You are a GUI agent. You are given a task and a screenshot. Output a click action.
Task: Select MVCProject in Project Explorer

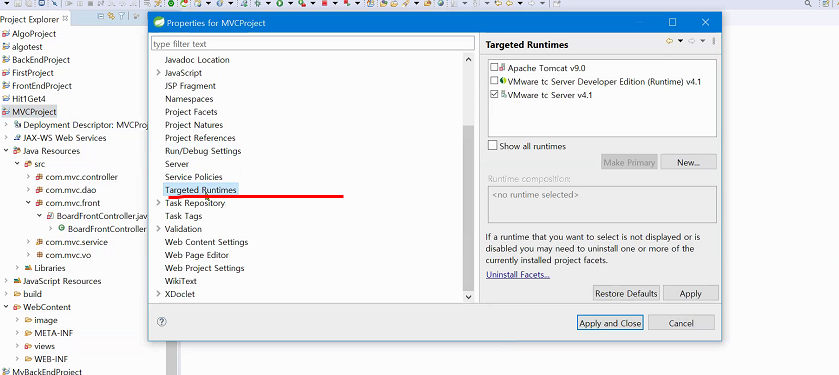pyautogui.click(x=34, y=112)
